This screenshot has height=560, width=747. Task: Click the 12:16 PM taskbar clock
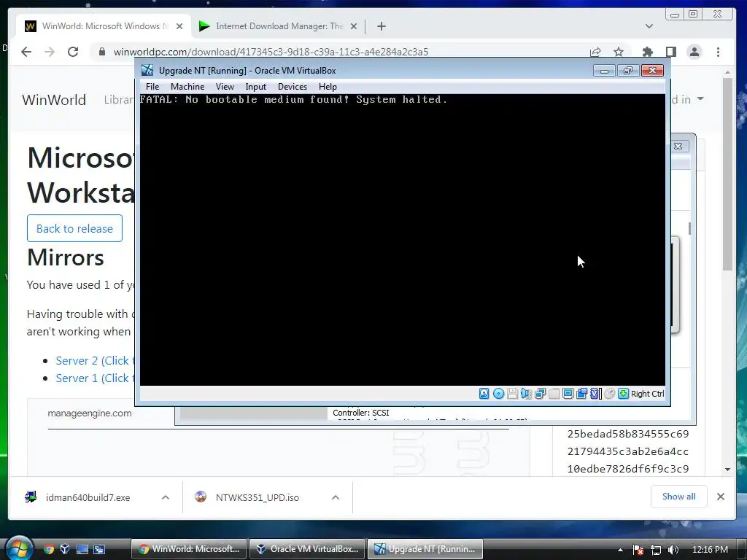[x=710, y=550]
